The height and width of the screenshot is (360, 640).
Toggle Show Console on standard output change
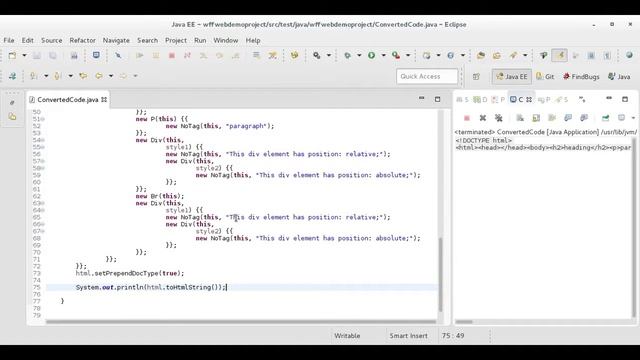tap(568, 118)
